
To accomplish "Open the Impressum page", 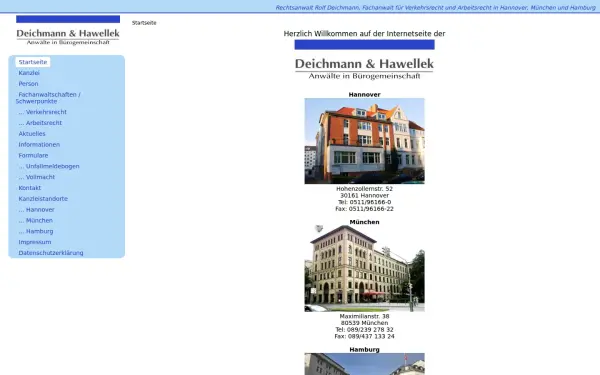I will click(x=35, y=242).
